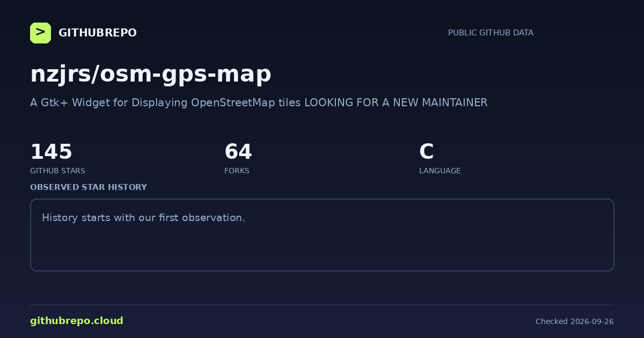Click the GITHUBREPO brand name
This screenshot has height=338, width=644.
[98, 33]
